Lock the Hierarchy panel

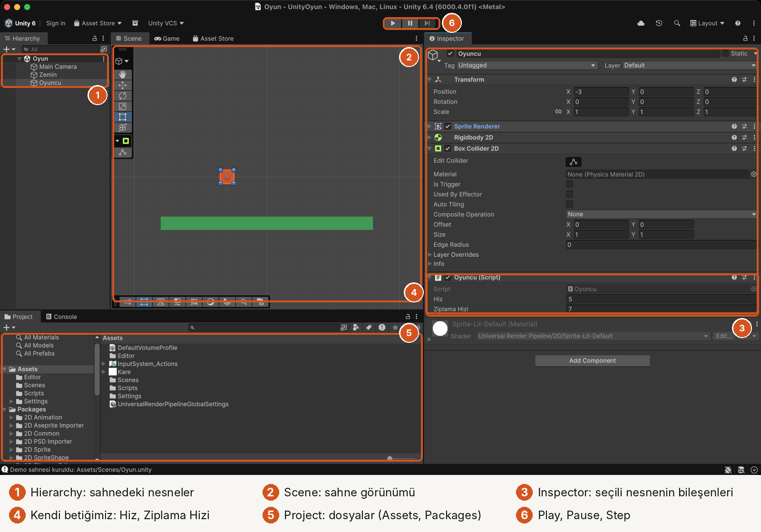coord(94,39)
